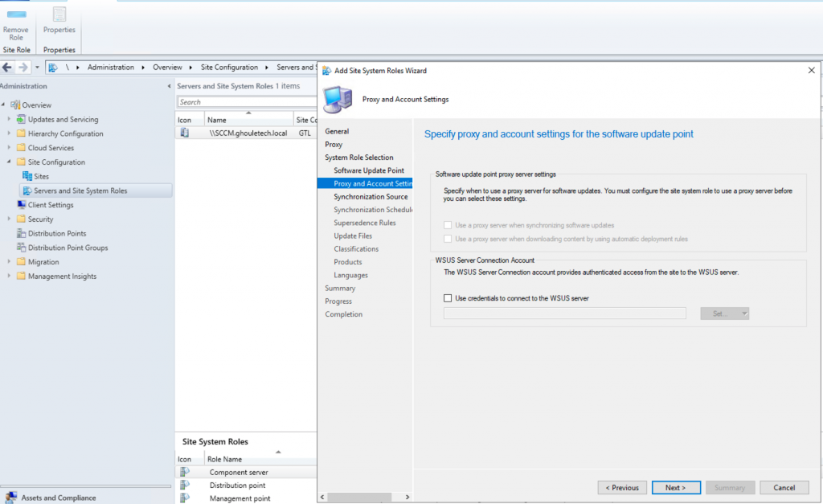
Task: Select Servers and Site System Roles node
Action: 80,191
